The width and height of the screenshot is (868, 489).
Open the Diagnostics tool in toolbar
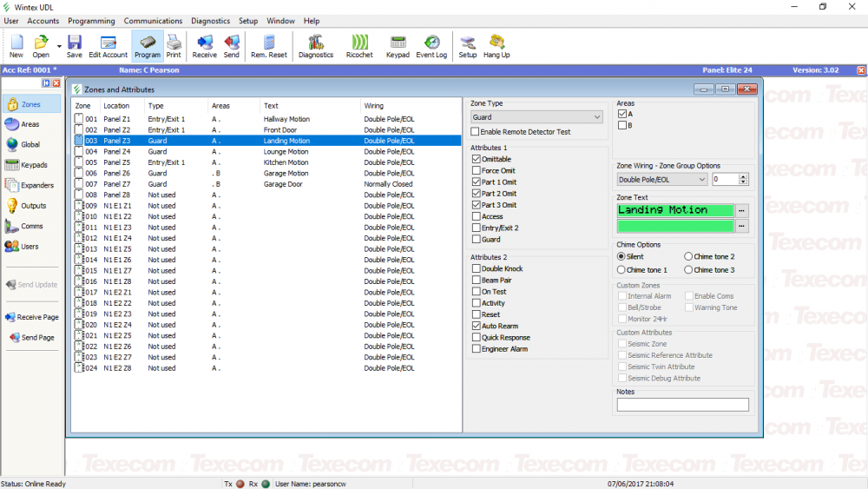pyautogui.click(x=315, y=45)
